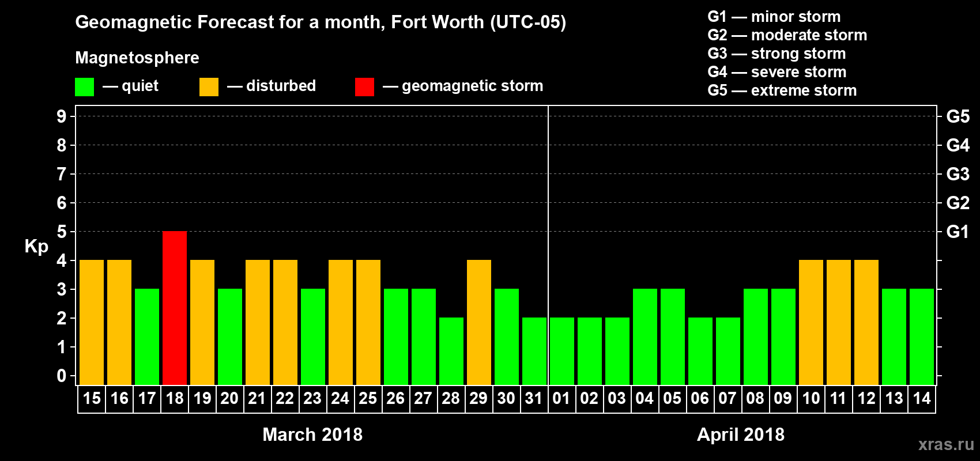Click the green bar for March 31

point(534,352)
